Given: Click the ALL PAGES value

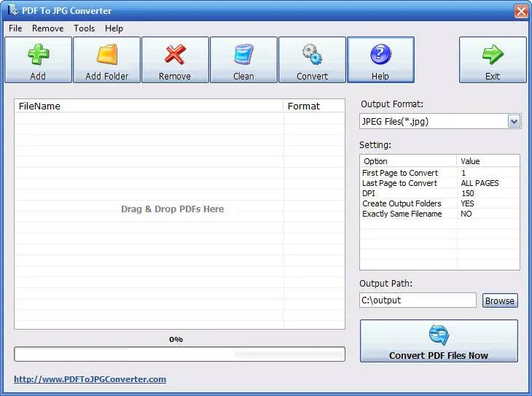Looking at the screenshot, I should click(480, 183).
